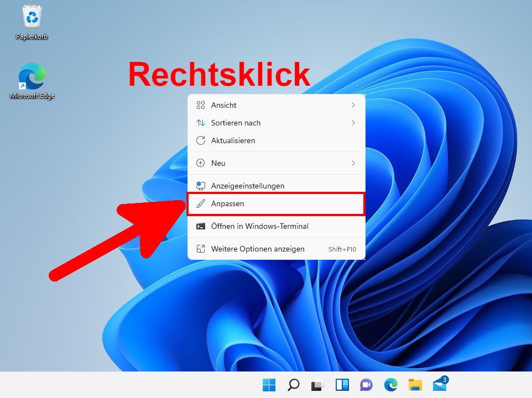Launch Microsoft Edge from the desktop shortcut
Image resolution: width=532 pixels, height=398 pixels.
[x=32, y=77]
